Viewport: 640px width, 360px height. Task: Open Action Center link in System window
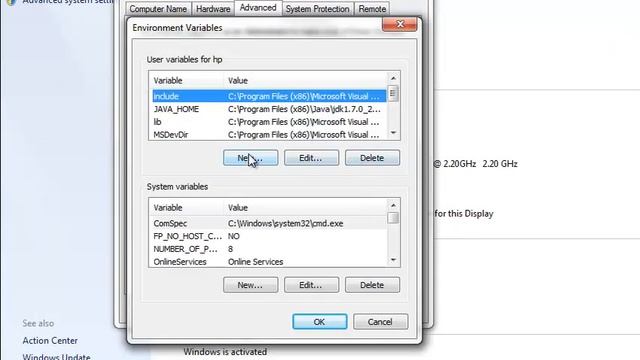(x=50, y=340)
